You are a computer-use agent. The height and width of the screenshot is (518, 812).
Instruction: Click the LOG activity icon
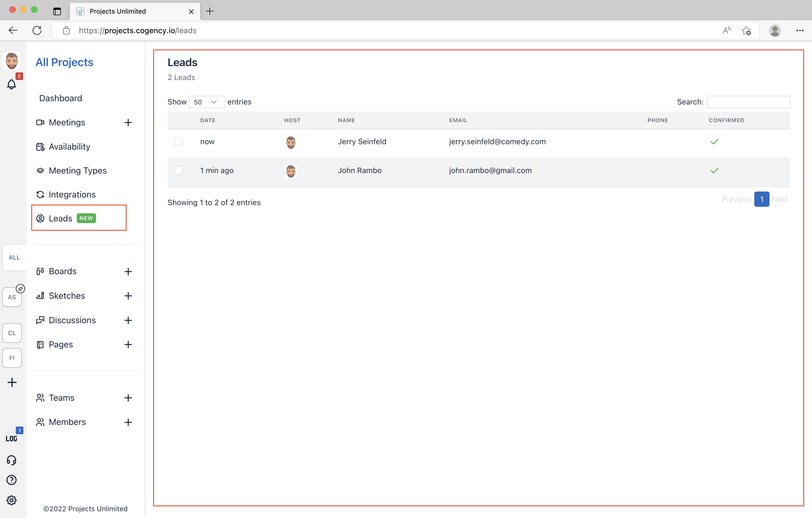click(x=11, y=438)
